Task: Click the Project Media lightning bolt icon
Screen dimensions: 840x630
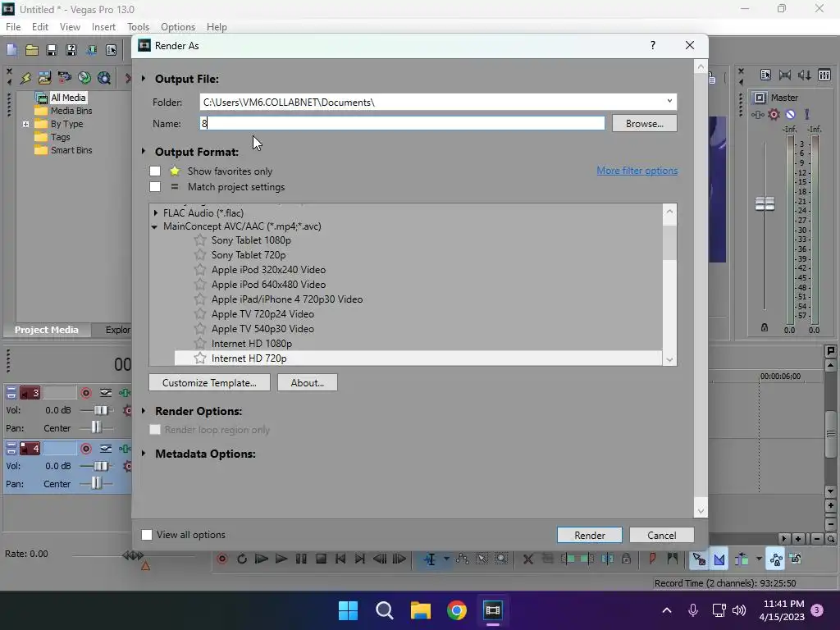Action: pos(25,78)
